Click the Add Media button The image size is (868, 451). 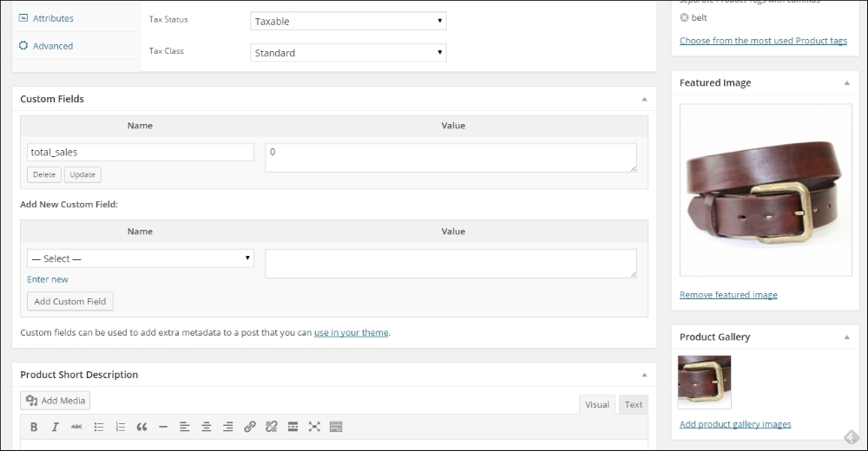tap(56, 401)
